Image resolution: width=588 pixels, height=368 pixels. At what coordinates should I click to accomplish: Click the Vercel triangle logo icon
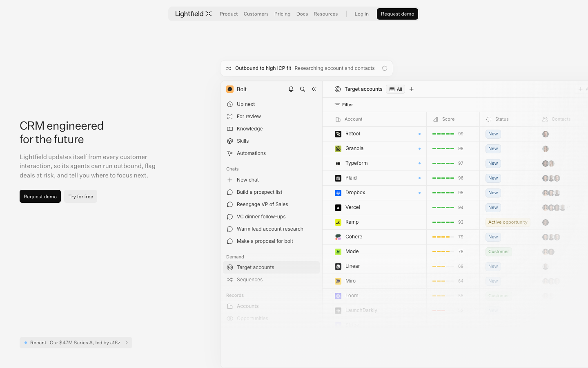click(338, 208)
